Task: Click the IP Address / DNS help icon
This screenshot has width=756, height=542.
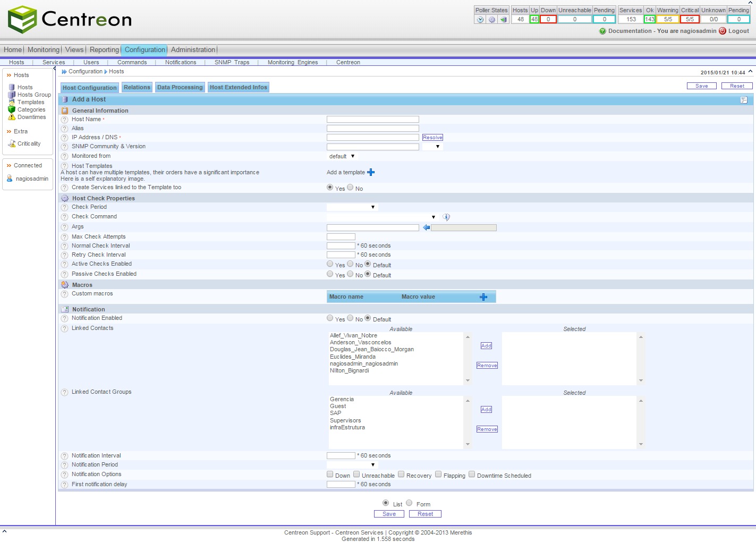Action: pyautogui.click(x=65, y=138)
